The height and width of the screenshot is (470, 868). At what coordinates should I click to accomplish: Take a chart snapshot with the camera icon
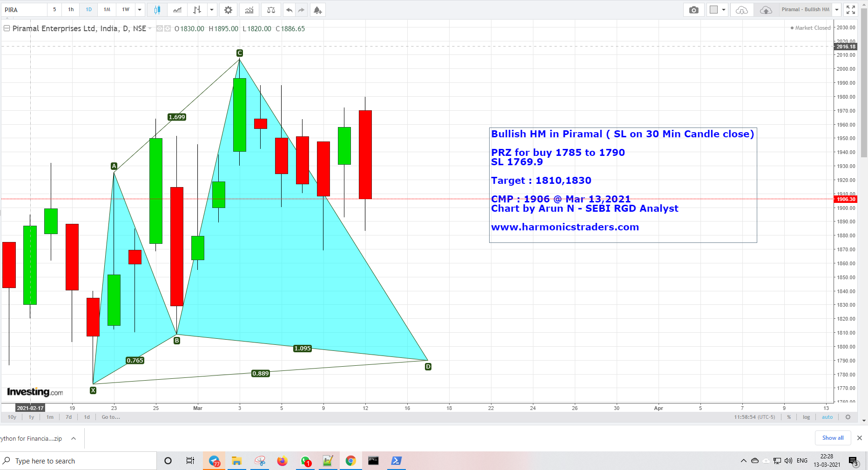pyautogui.click(x=693, y=10)
